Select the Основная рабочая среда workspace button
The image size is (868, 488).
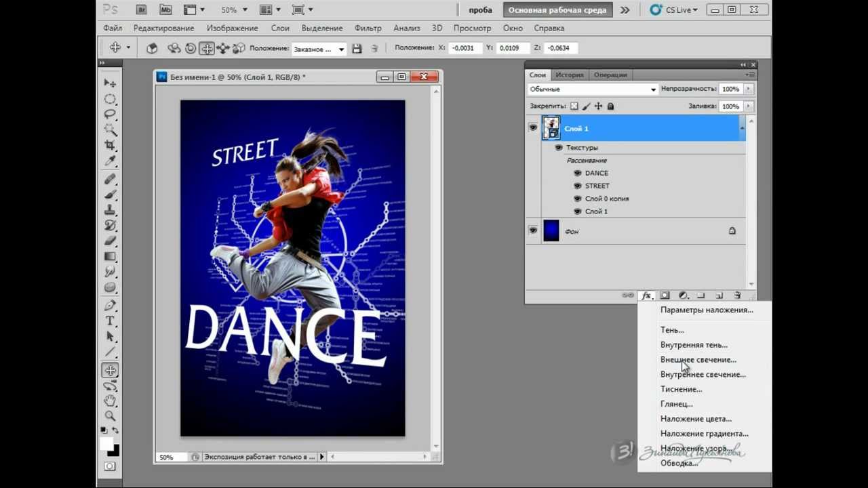point(557,9)
